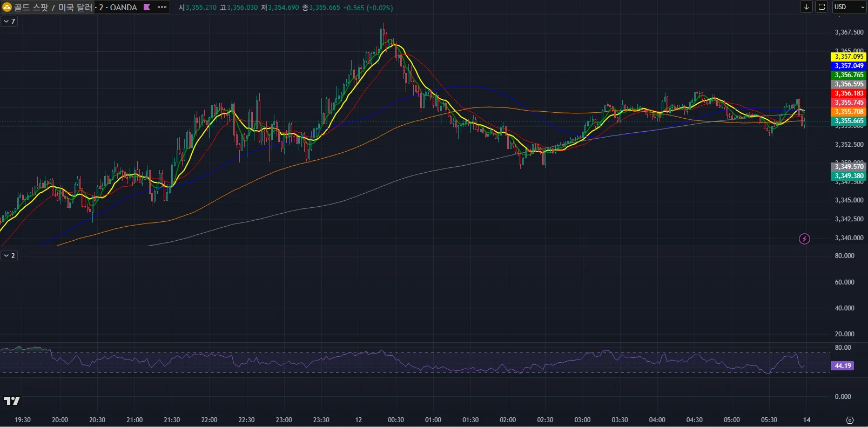Click the 01:00 time axis label
Viewport: 868px width, 427px height.
433,420
